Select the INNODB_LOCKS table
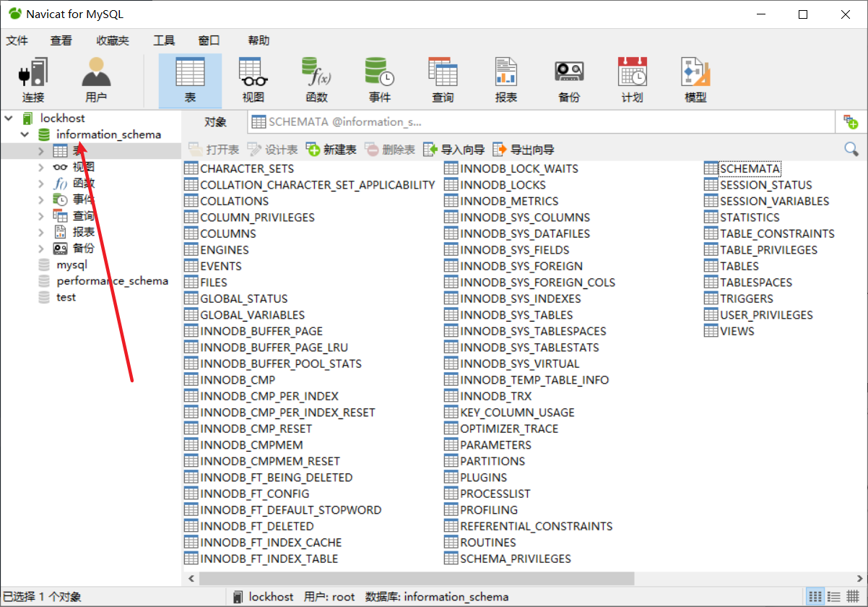This screenshot has height=607, width=868. point(503,185)
